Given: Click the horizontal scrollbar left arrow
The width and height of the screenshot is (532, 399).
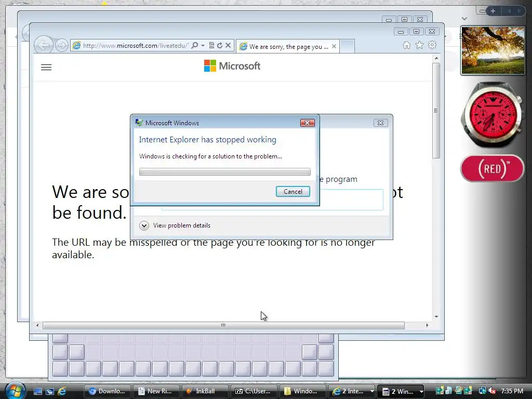Looking at the screenshot, I should click(37, 325).
